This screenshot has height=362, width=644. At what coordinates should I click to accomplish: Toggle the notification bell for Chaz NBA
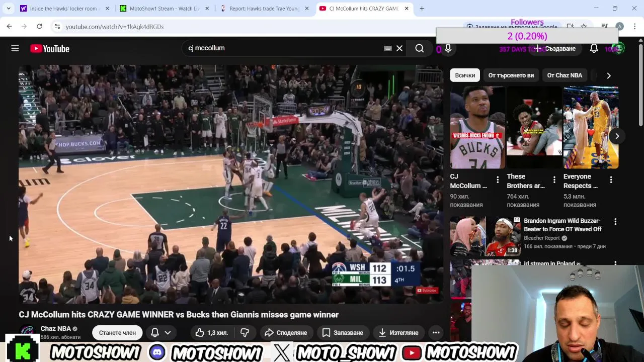pyautogui.click(x=155, y=332)
